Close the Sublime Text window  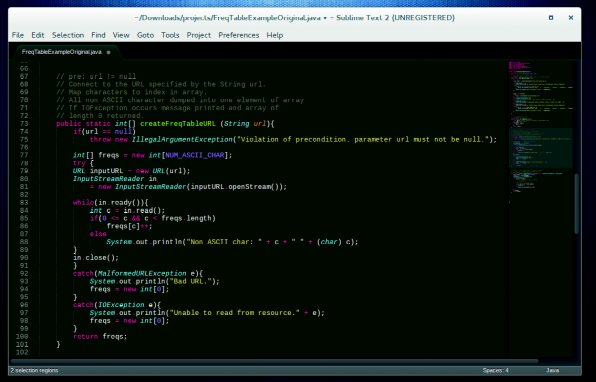[x=571, y=18]
